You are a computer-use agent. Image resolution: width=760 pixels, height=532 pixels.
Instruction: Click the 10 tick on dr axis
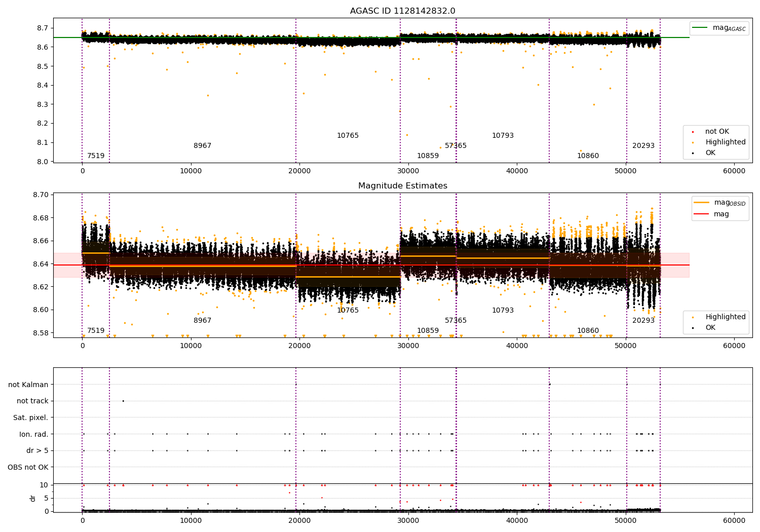[x=45, y=485]
